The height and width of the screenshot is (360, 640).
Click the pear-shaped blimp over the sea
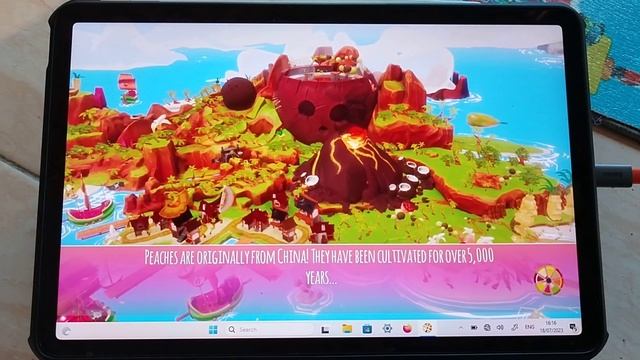(x=484, y=120)
